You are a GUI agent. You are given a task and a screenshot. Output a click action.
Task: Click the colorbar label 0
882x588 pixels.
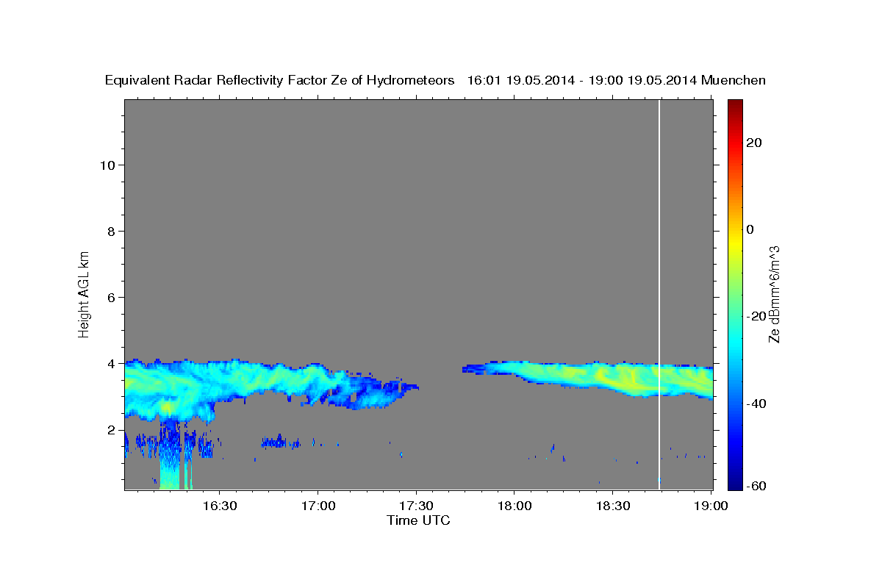coord(750,229)
